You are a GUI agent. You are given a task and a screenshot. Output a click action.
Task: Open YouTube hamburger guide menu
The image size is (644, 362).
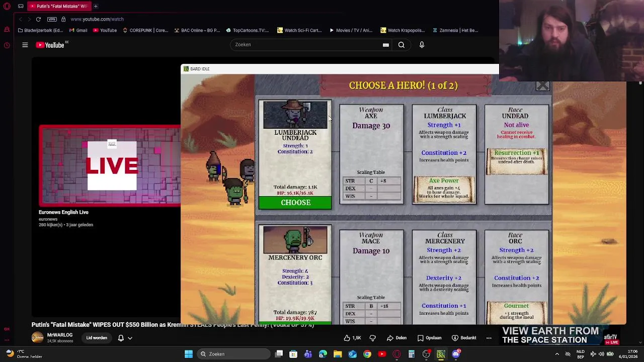(25, 45)
